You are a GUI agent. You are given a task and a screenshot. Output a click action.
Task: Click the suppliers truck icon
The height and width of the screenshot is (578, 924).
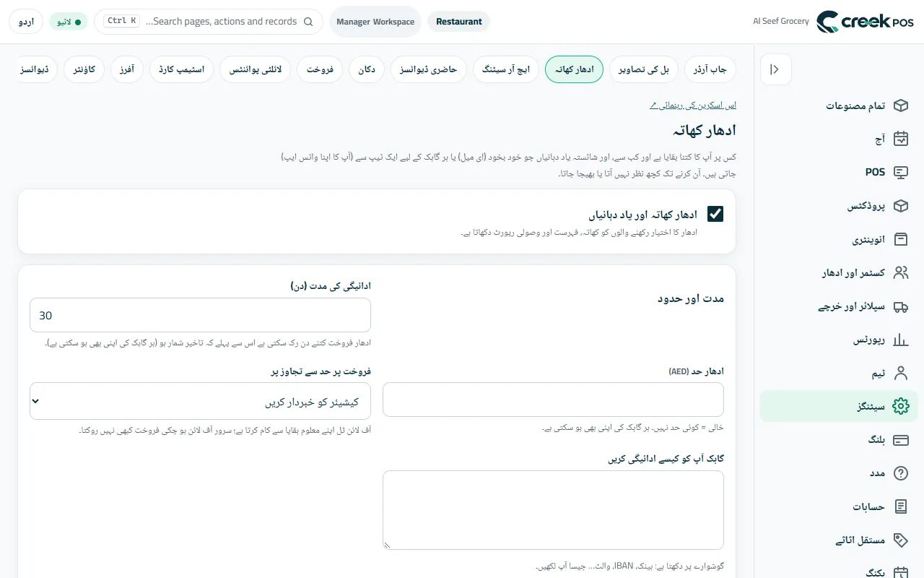(900, 306)
